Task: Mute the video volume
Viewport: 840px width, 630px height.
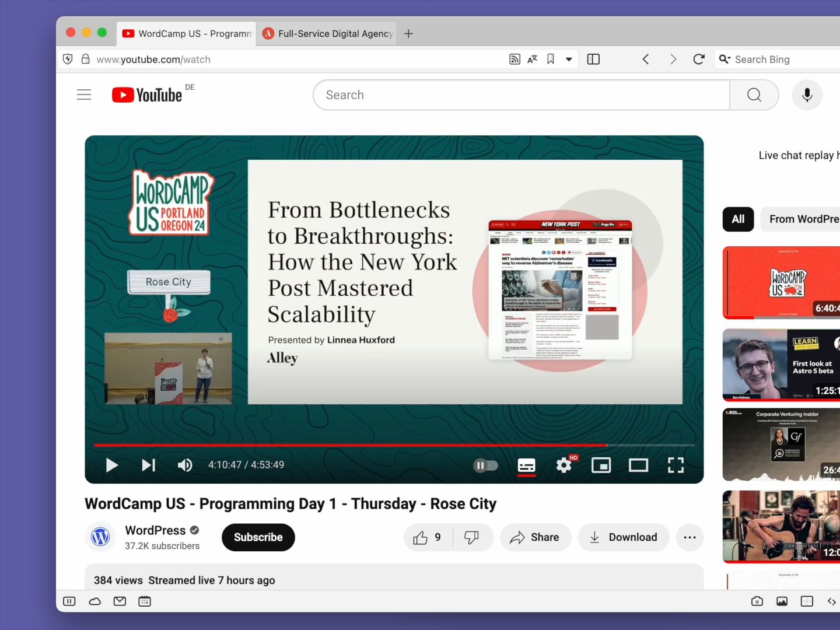Action: (x=185, y=465)
